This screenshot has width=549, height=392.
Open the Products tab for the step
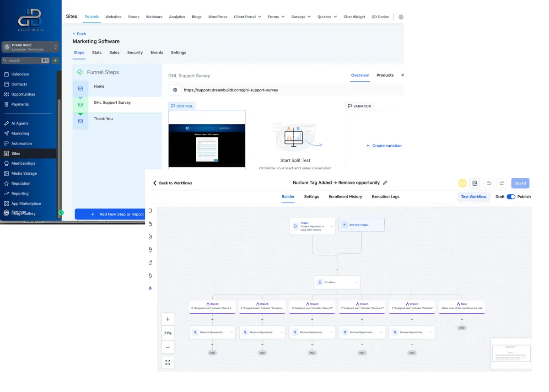point(385,75)
